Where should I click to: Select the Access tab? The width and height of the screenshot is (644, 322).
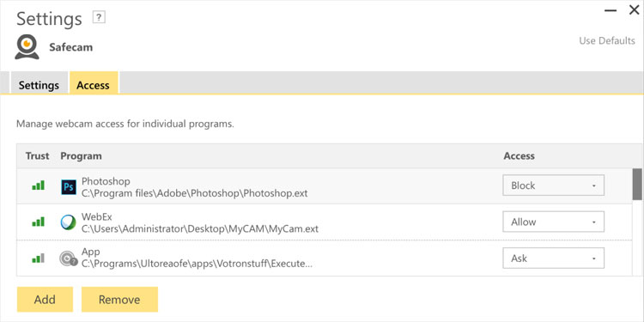(x=94, y=84)
